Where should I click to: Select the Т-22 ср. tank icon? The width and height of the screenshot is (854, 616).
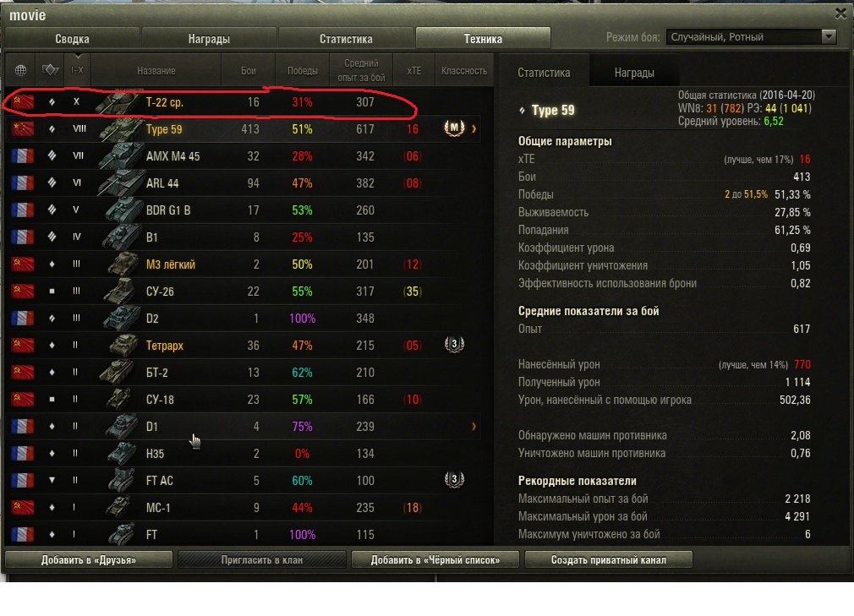click(118, 101)
